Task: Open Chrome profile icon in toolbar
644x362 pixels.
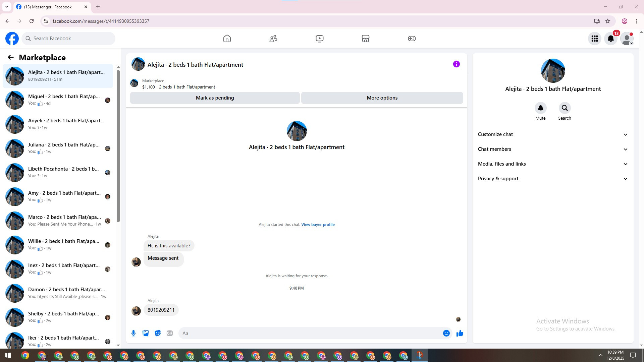Action: (x=625, y=21)
